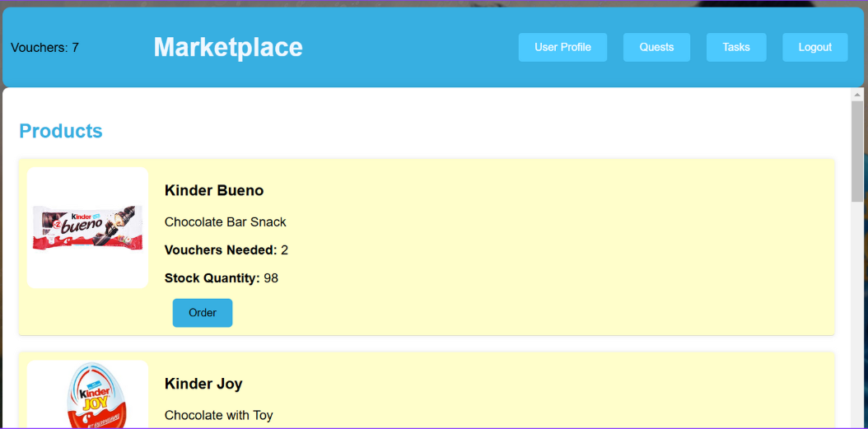Click the Kinder Bueno product name
The width and height of the screenshot is (868, 429).
click(214, 190)
